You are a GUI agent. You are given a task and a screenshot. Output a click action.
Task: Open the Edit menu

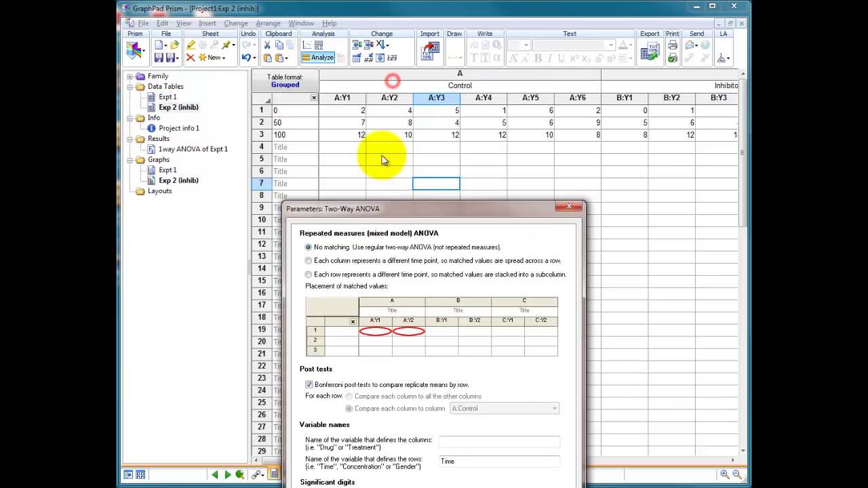163,23
